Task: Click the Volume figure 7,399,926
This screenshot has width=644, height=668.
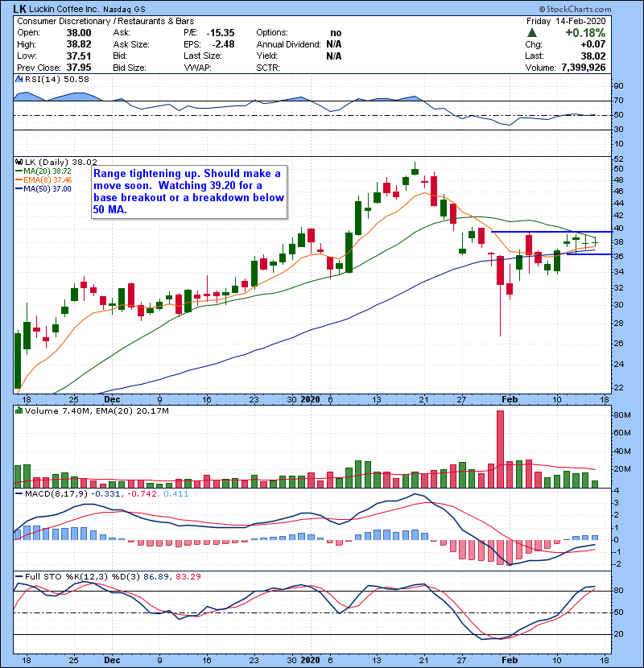Action: coord(584,68)
